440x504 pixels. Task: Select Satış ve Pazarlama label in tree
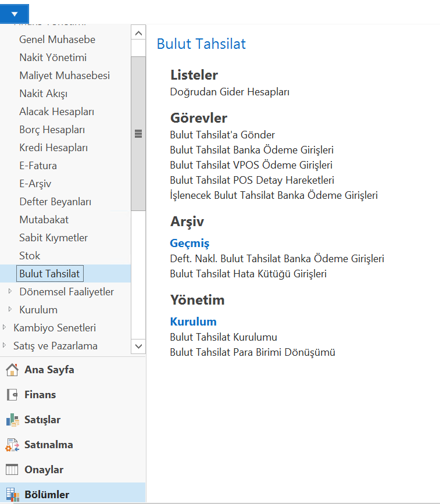click(55, 345)
